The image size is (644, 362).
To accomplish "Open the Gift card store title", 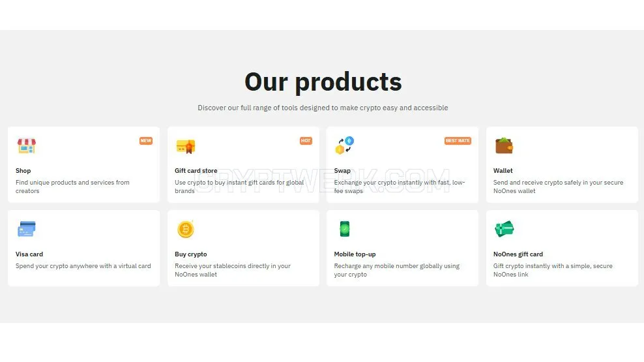I will click(196, 170).
